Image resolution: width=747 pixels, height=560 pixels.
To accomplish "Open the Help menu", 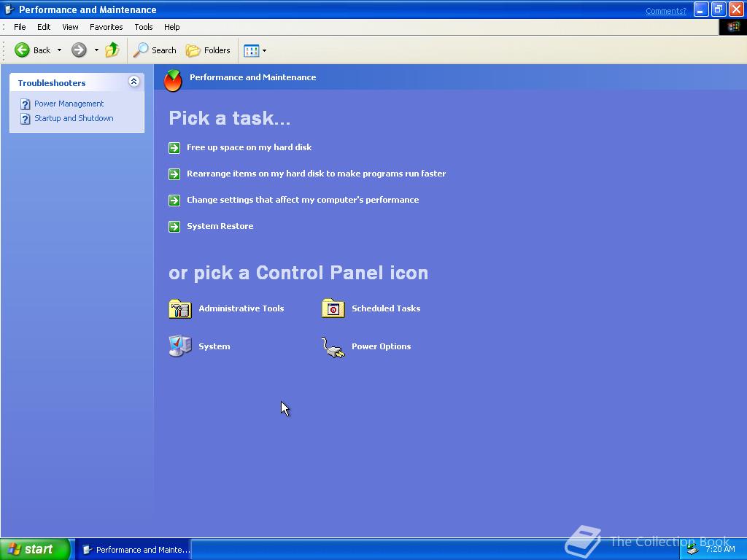I will [172, 27].
